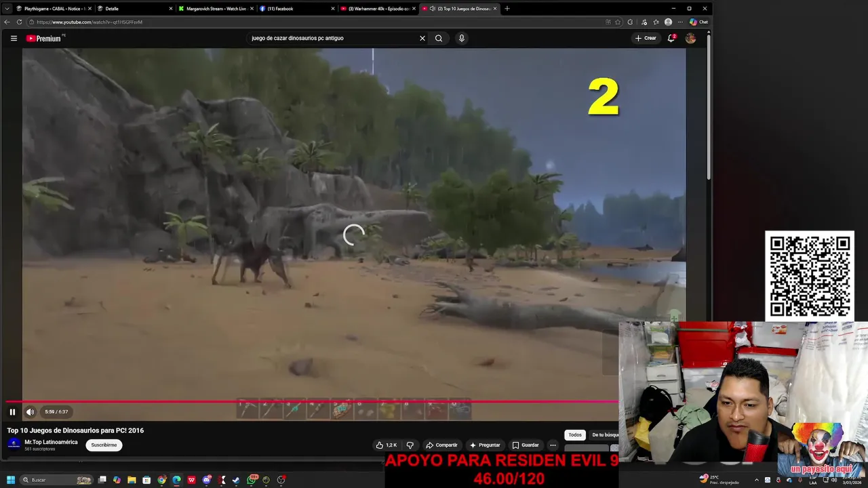This screenshot has height=488, width=868.
Task: Save the video with Guardar
Action: click(526, 445)
